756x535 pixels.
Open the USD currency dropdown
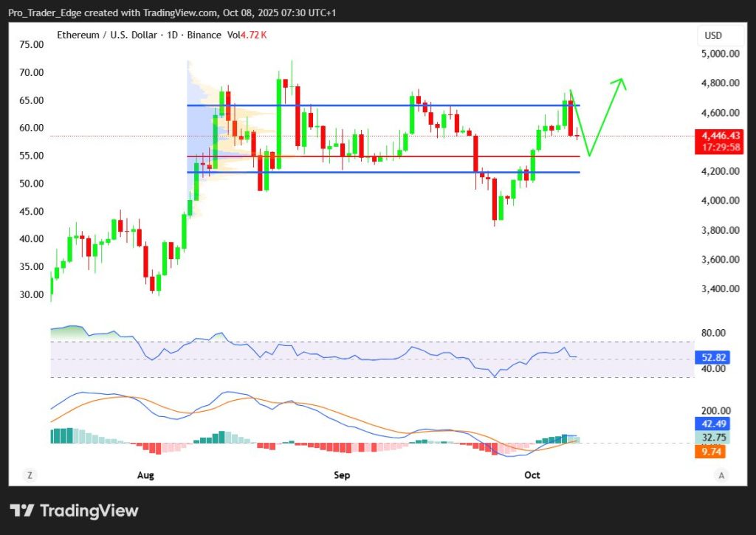(x=713, y=35)
